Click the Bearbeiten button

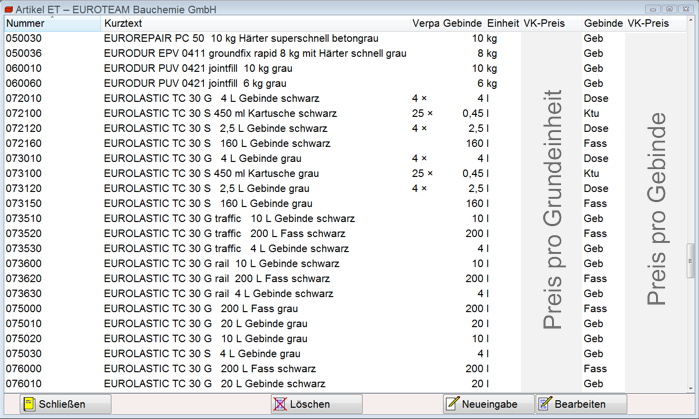coord(581,404)
